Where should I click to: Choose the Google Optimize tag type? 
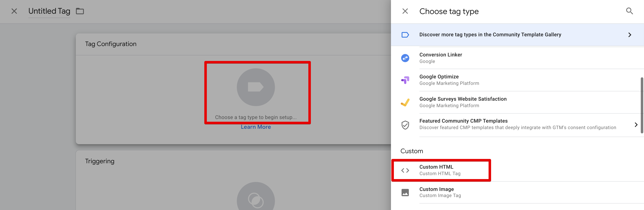pos(517,80)
